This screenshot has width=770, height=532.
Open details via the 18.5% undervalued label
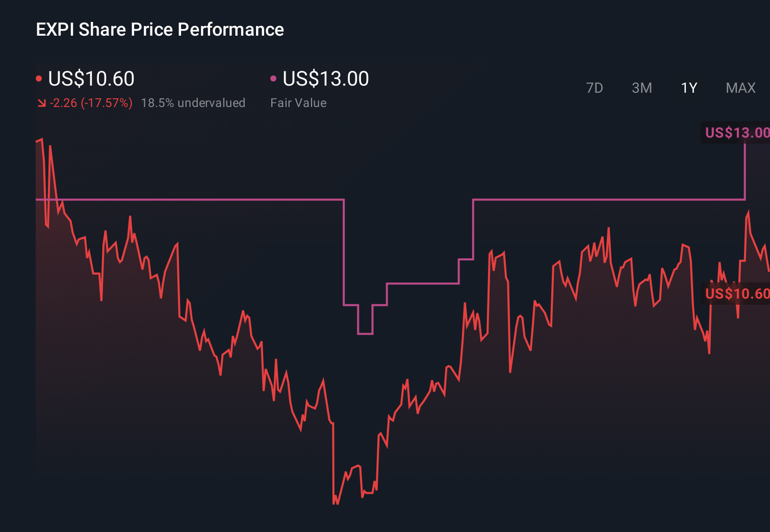point(193,103)
